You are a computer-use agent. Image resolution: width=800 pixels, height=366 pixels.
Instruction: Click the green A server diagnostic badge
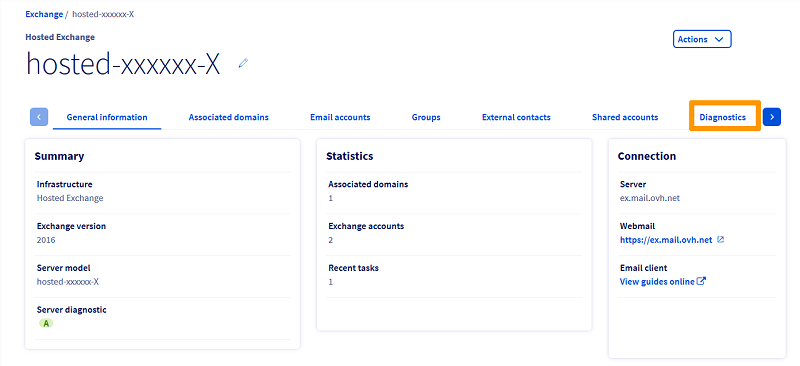pos(46,323)
